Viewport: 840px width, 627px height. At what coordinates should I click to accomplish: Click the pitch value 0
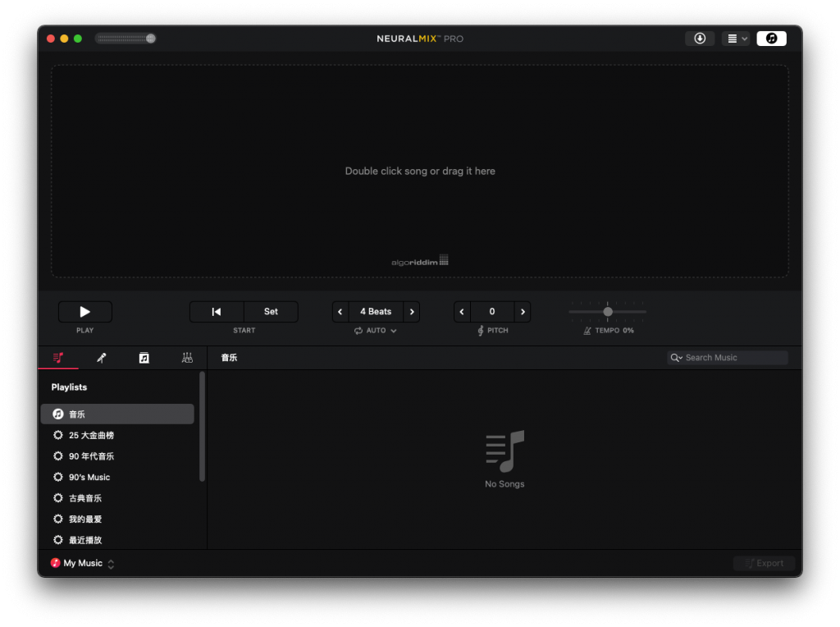coord(492,311)
